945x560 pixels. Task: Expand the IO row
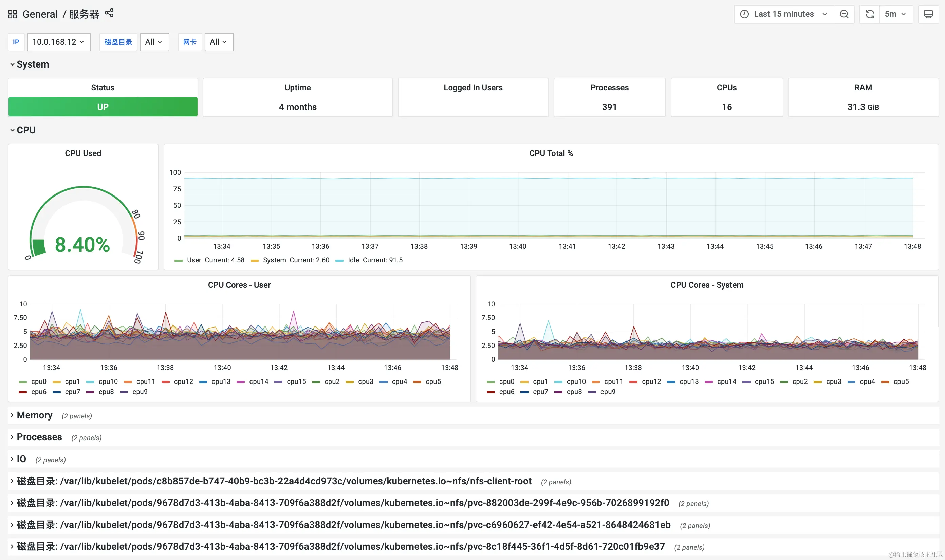21,459
